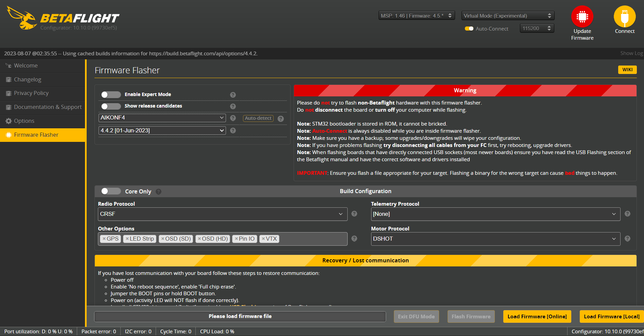This screenshot has height=336, width=644.
Task: Toggle Show release candidates switch
Action: 111,106
